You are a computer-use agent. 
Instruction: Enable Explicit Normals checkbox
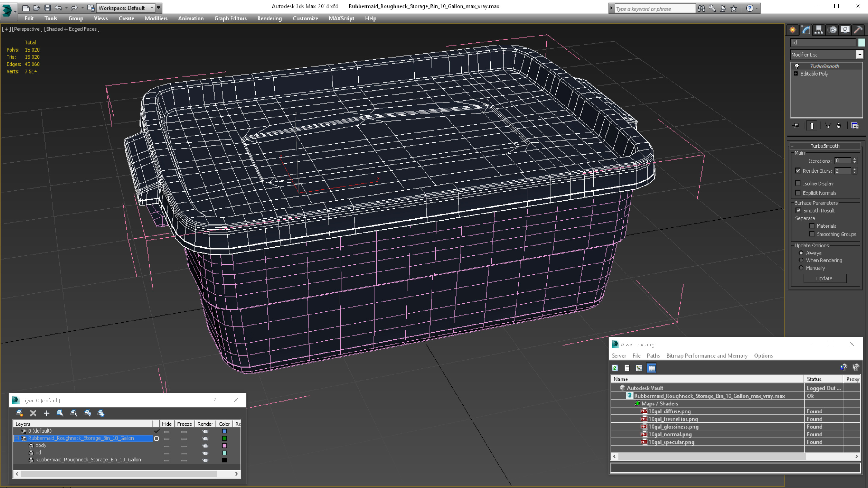click(x=798, y=193)
